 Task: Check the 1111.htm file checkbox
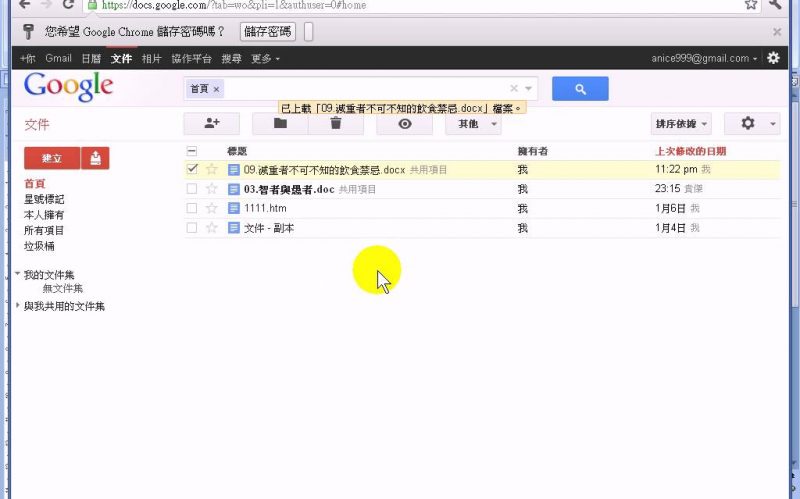[192, 208]
